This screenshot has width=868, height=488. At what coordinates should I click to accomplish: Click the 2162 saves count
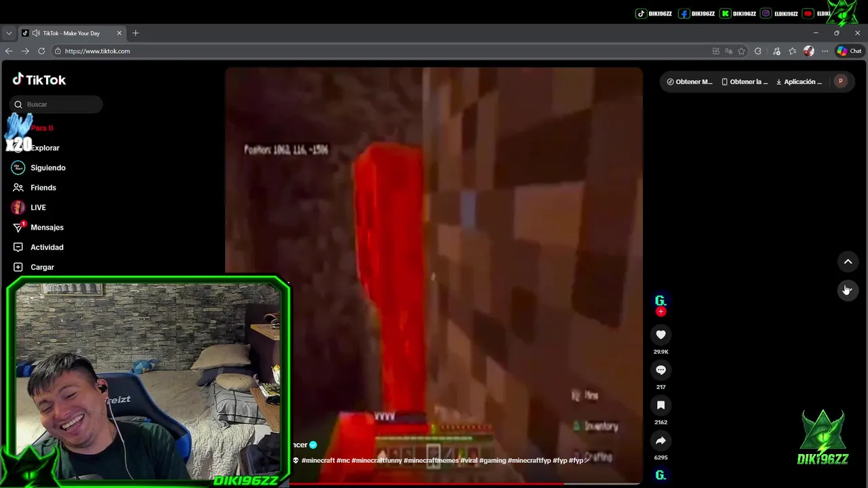tap(660, 422)
